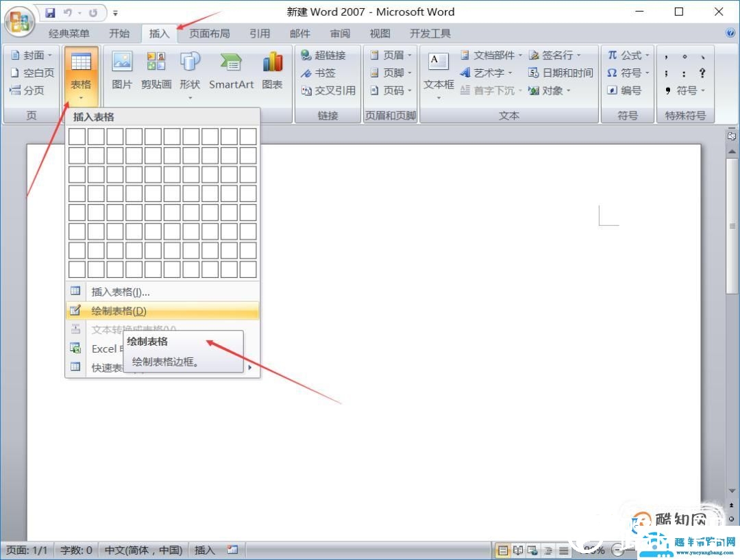Choose 插入表格(I)... menu item
Viewport: 740px width, 560px height.
click(162, 292)
